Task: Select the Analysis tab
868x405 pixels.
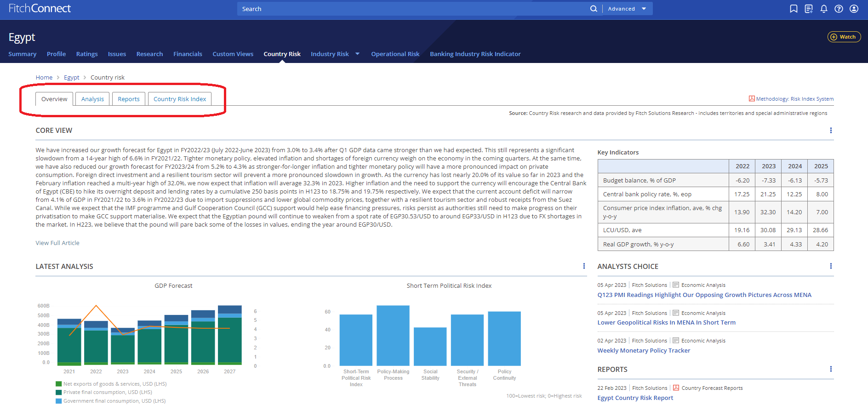Action: point(92,99)
